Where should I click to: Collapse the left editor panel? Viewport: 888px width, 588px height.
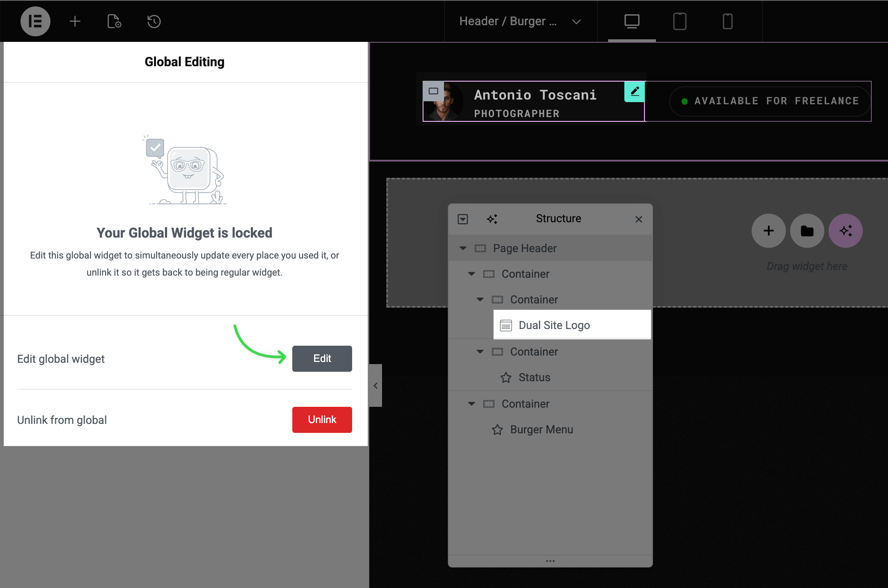pyautogui.click(x=375, y=385)
